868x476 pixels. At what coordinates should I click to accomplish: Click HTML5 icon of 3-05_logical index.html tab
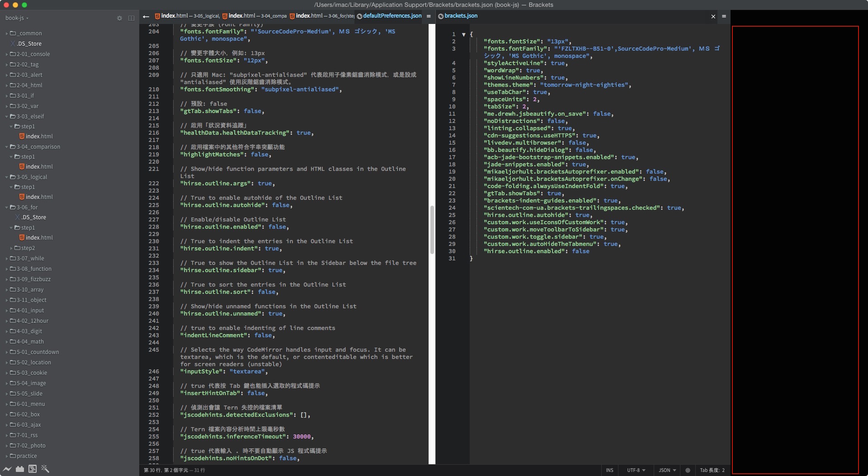tap(157, 16)
